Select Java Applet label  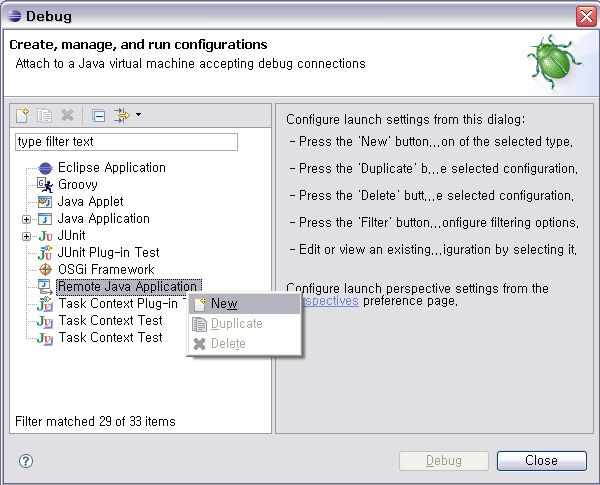[x=90, y=202]
